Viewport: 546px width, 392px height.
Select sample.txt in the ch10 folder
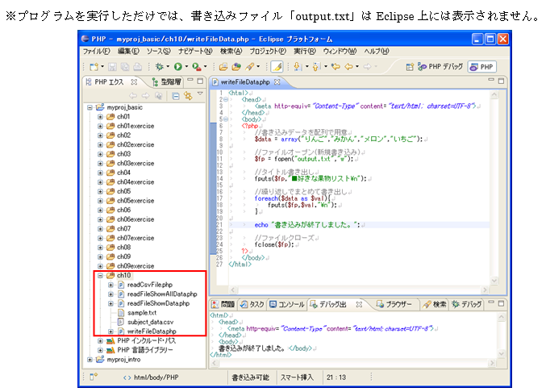click(141, 312)
